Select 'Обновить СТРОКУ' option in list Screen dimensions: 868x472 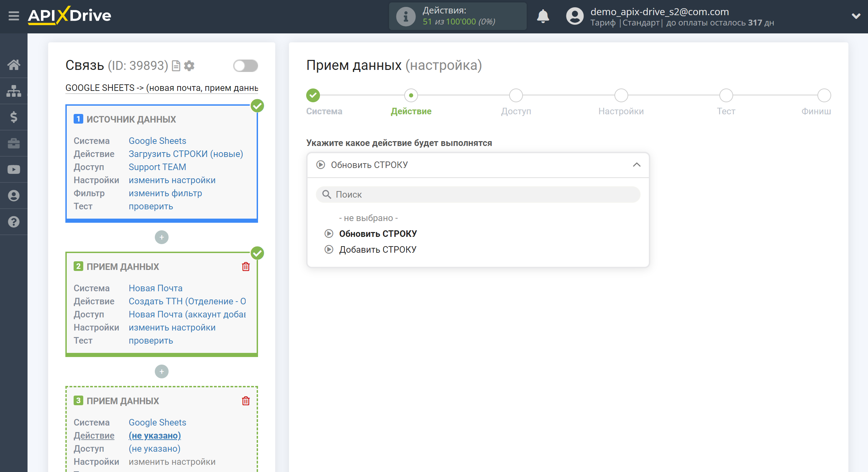(378, 234)
